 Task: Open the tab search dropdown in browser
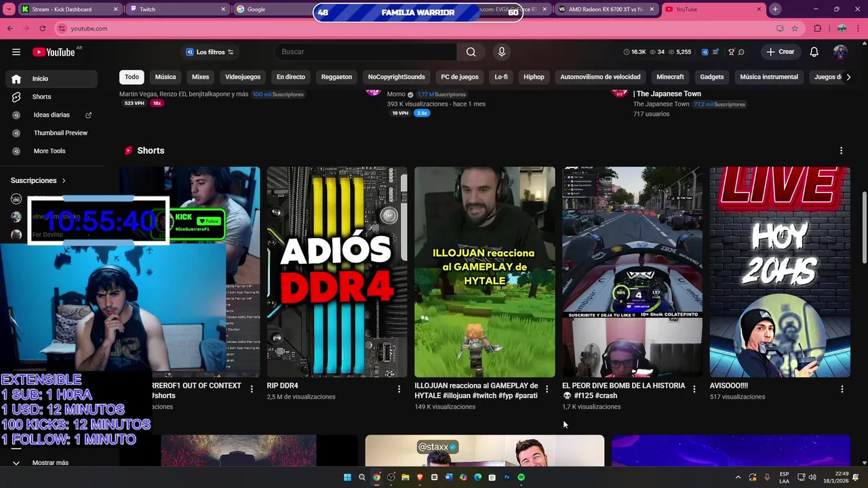(9, 9)
